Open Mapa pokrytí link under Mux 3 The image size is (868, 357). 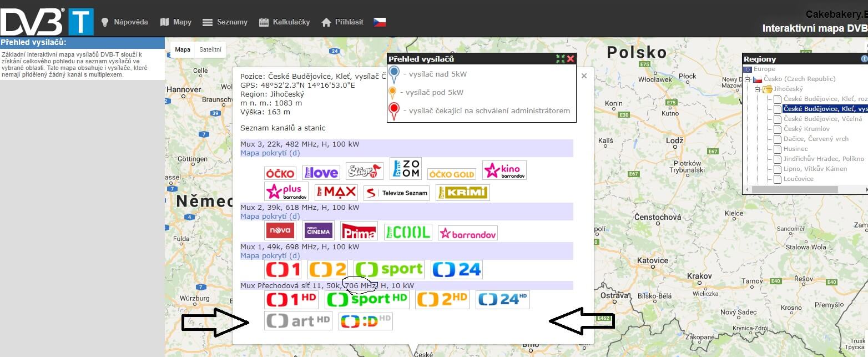click(270, 153)
